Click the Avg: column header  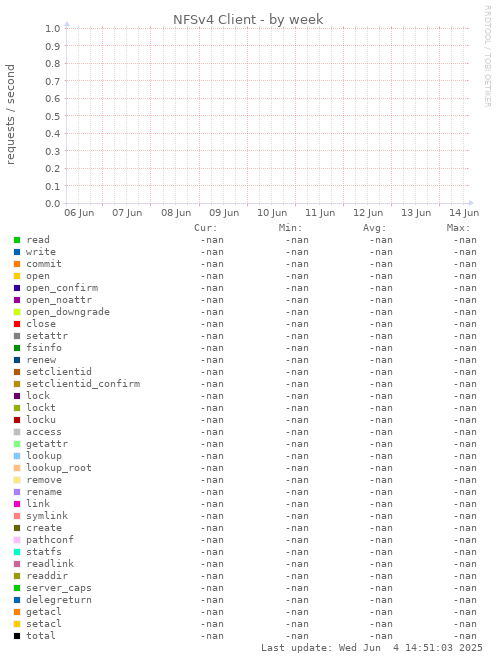375,228
